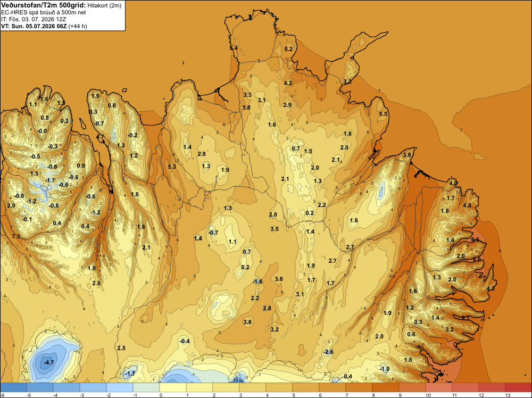
Task: Select the temperature value '0.9'
Action: click(x=81, y=165)
